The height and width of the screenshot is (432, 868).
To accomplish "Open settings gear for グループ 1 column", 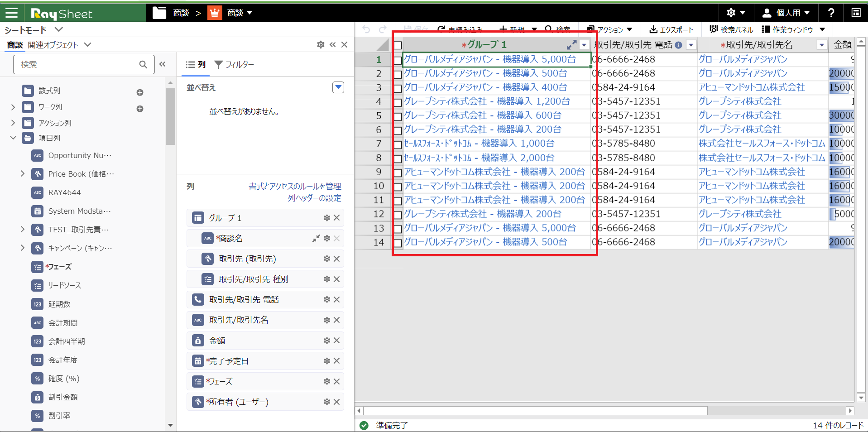I will click(327, 218).
